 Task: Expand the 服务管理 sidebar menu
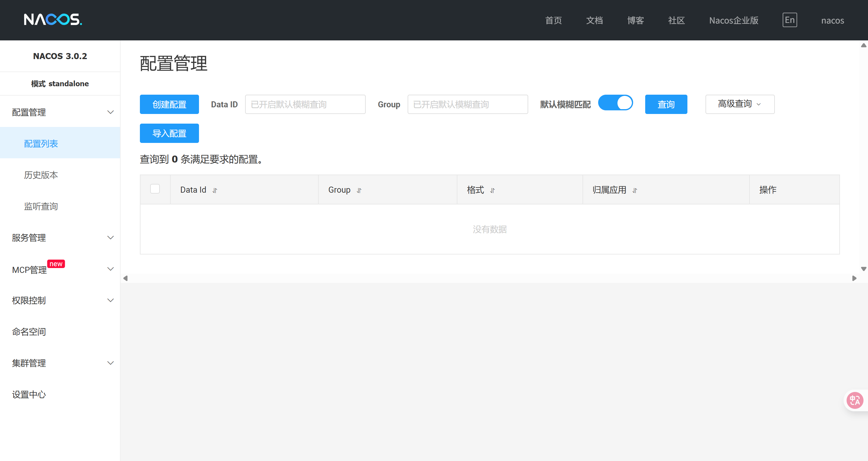pos(60,238)
